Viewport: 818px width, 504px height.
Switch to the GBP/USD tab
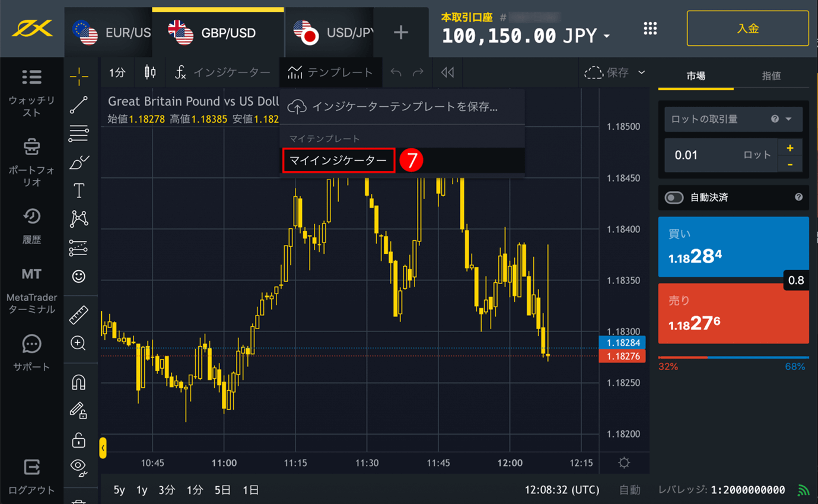click(x=218, y=33)
